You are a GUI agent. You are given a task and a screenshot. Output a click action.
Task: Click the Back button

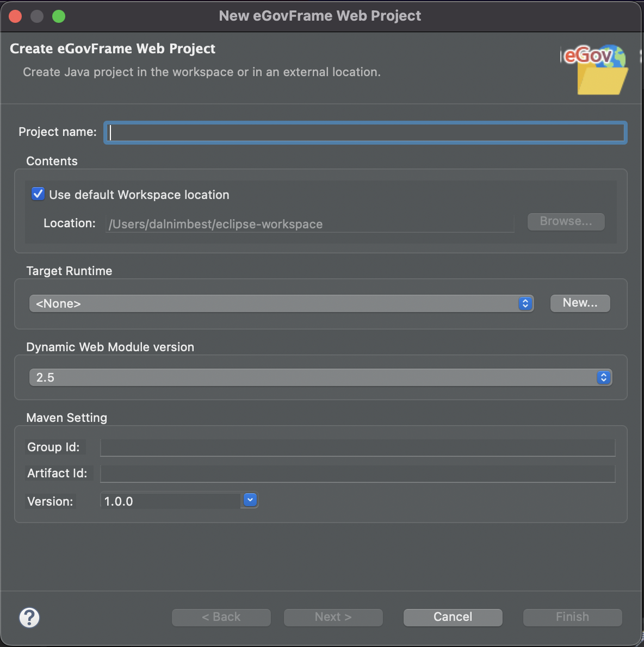point(221,617)
